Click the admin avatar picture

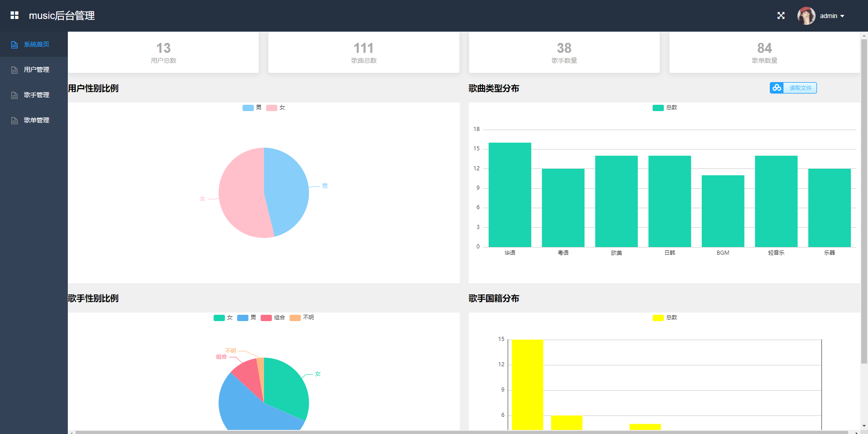click(806, 16)
